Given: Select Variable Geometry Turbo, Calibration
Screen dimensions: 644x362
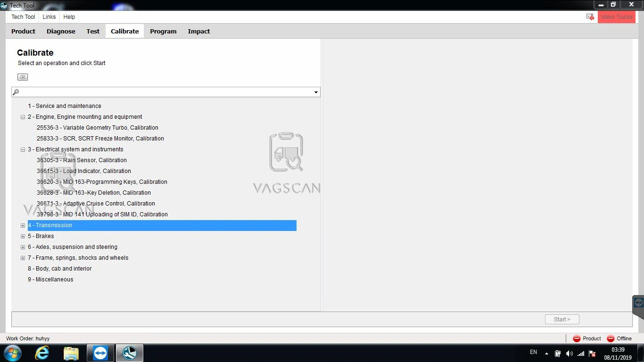Looking at the screenshot, I should tap(98, 128).
